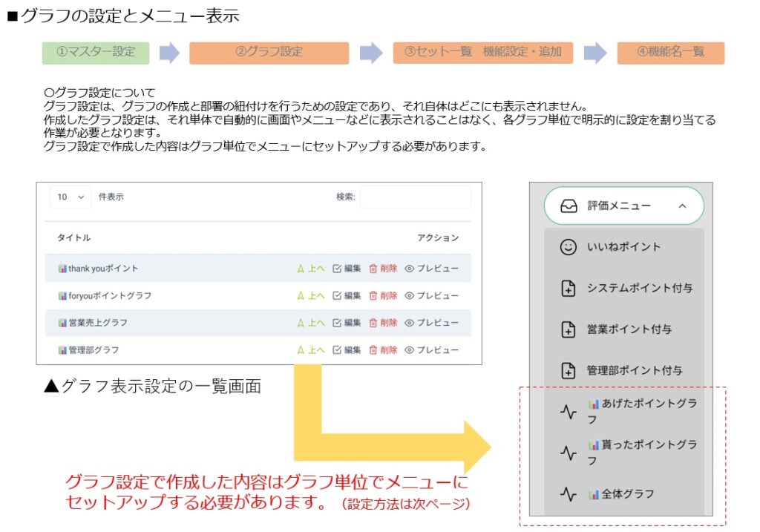Click the document-plus icon for 管理部ポイント付与
The height and width of the screenshot is (532, 760).
[568, 371]
